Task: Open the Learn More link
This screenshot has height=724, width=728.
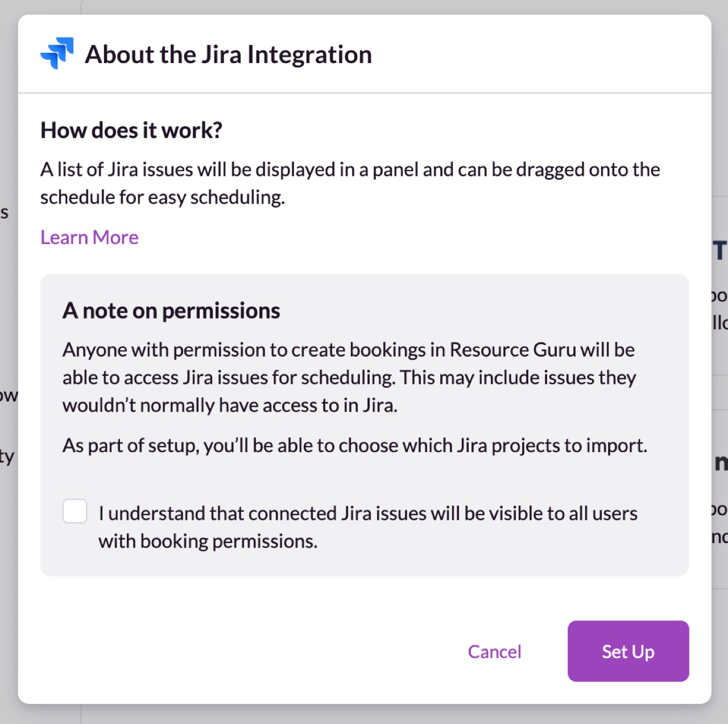Action: click(89, 238)
